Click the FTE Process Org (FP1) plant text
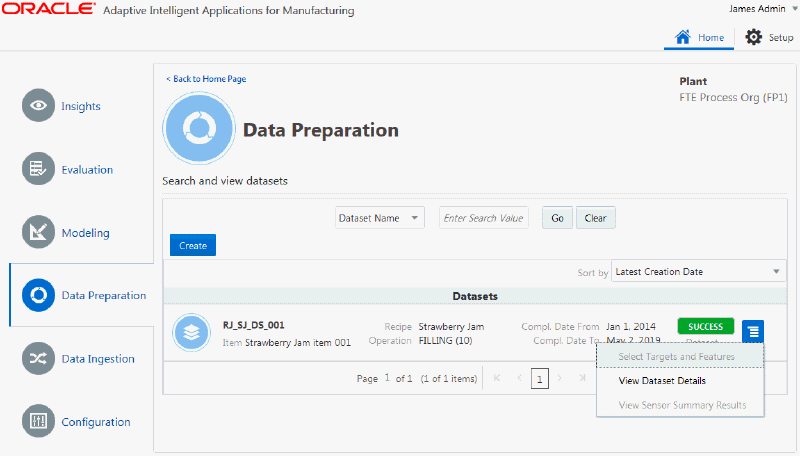Screen dimensions: 800x456 [733, 97]
